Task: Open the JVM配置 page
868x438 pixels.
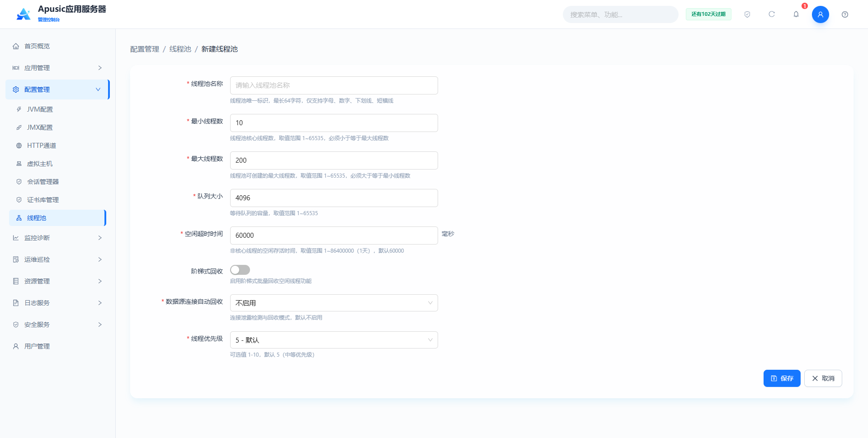Action: (57, 109)
